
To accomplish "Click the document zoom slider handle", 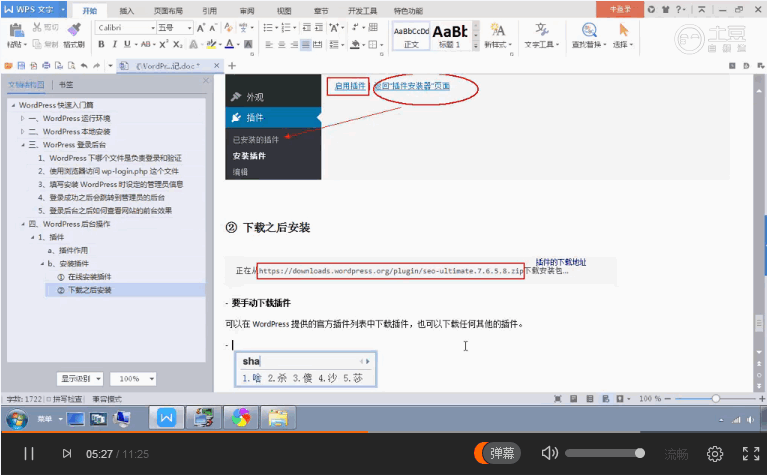I will point(716,399).
